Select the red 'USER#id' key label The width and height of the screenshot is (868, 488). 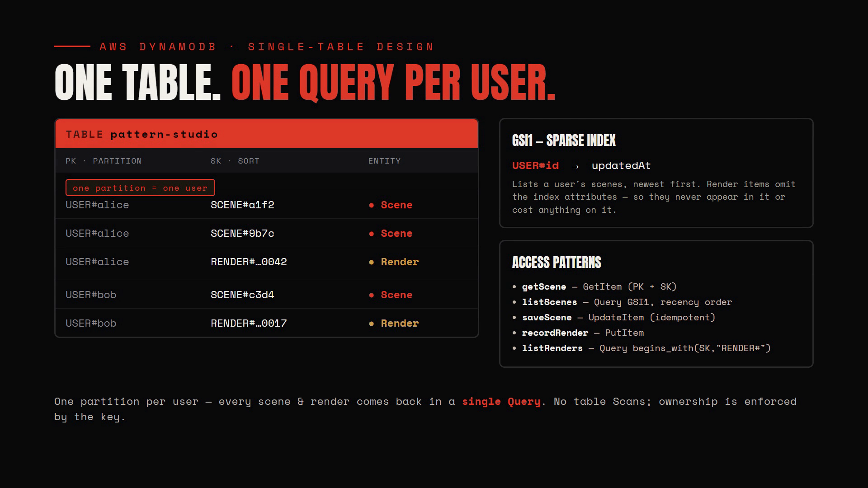(535, 165)
